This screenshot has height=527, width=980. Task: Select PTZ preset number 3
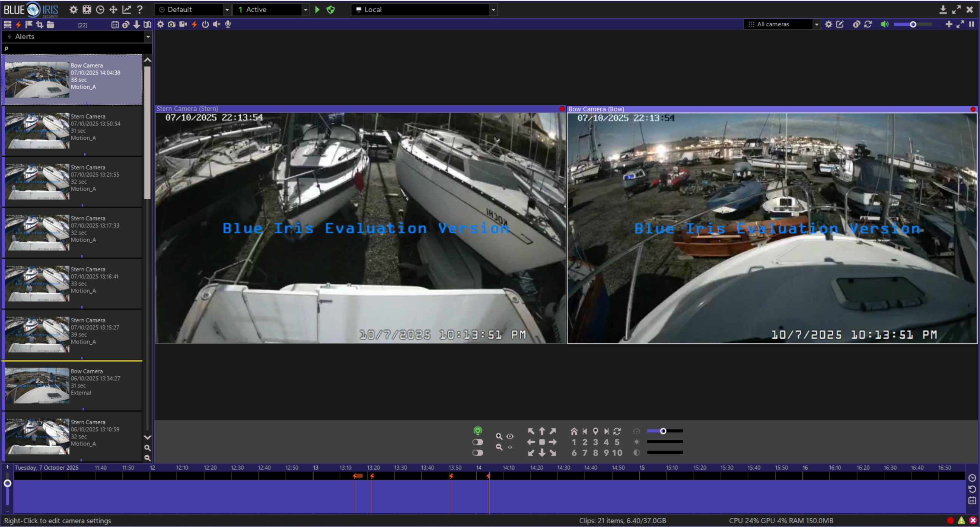(x=595, y=442)
